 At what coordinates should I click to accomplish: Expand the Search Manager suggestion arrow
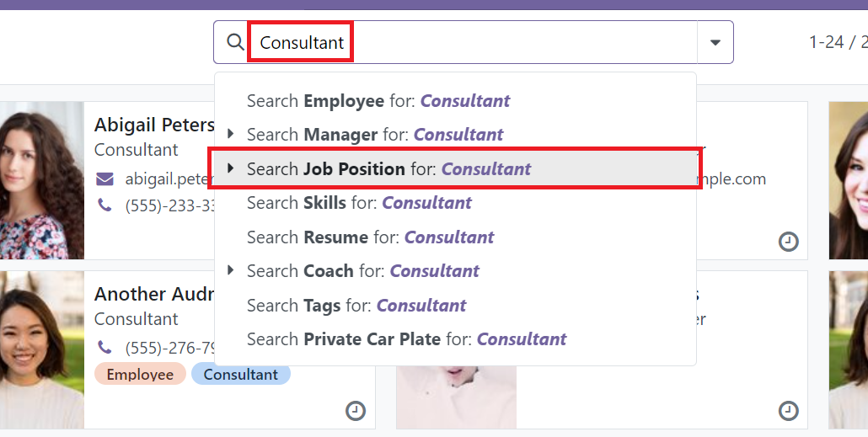click(230, 134)
